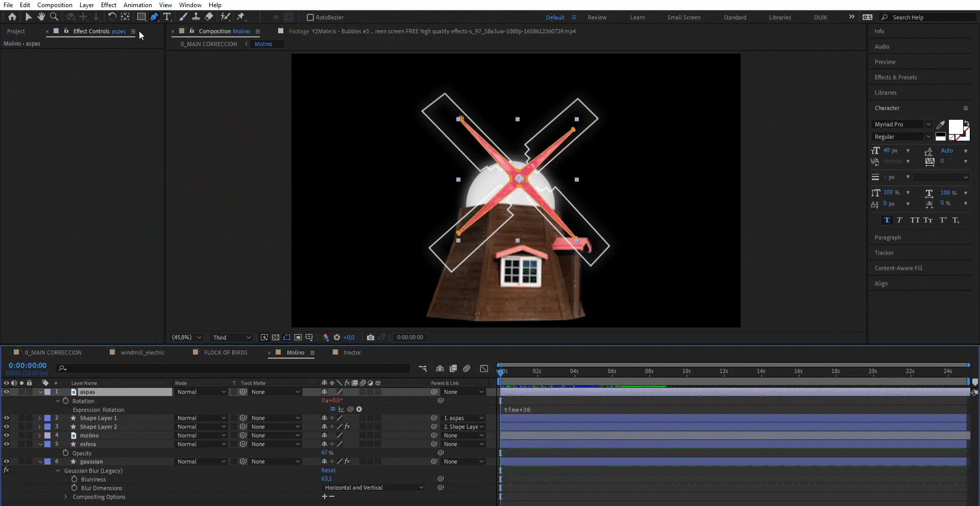Pick font color with eyedropper icon
This screenshot has height=506, width=980.
pyautogui.click(x=941, y=124)
